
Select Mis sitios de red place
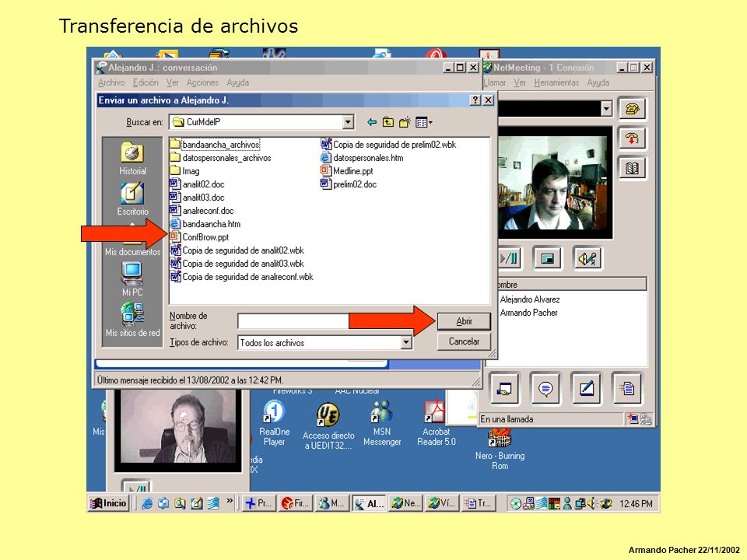[132, 320]
